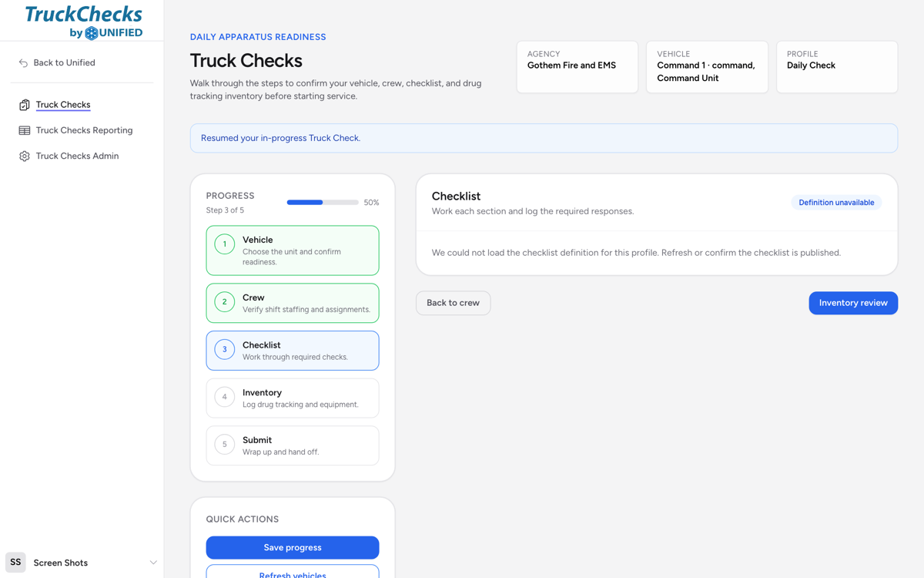This screenshot has width=924, height=578.
Task: Click step 4 circle for Inventory
Action: 225,397
